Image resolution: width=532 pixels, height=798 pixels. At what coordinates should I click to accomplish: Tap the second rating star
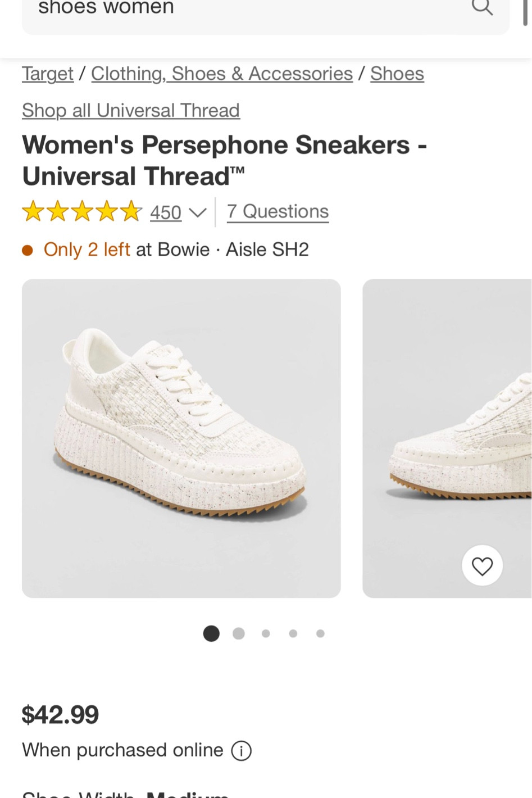click(x=56, y=211)
